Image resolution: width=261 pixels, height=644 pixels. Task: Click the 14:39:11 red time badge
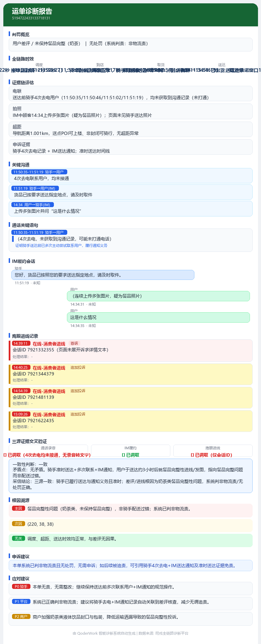pyautogui.click(x=21, y=343)
